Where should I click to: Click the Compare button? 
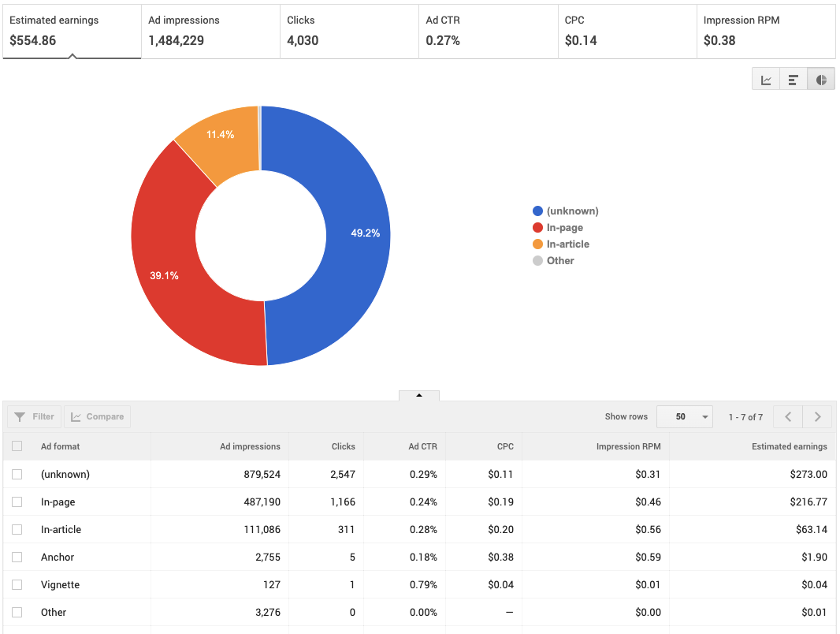coord(97,416)
